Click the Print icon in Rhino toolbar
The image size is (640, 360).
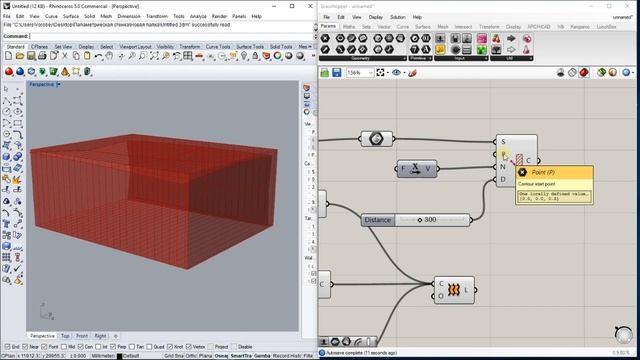coord(42,56)
